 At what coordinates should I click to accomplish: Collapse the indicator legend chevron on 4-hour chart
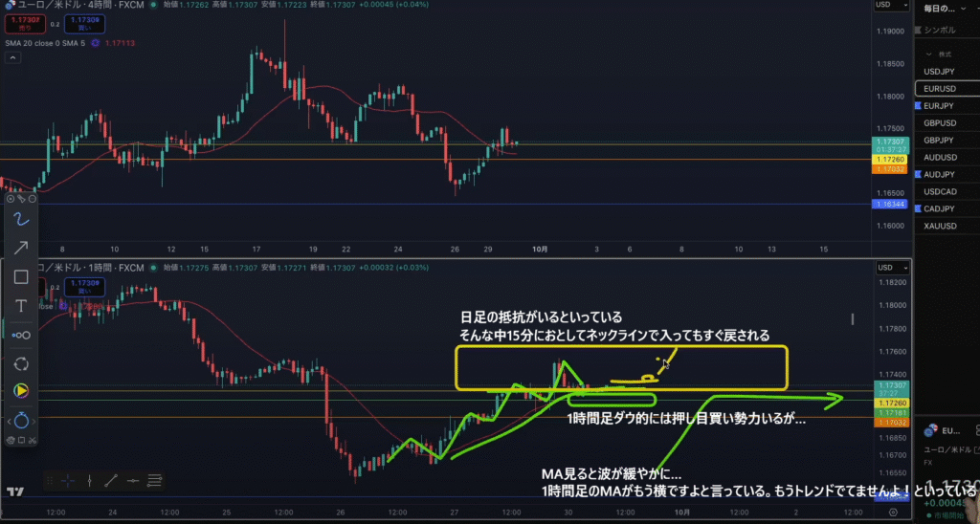(12, 57)
